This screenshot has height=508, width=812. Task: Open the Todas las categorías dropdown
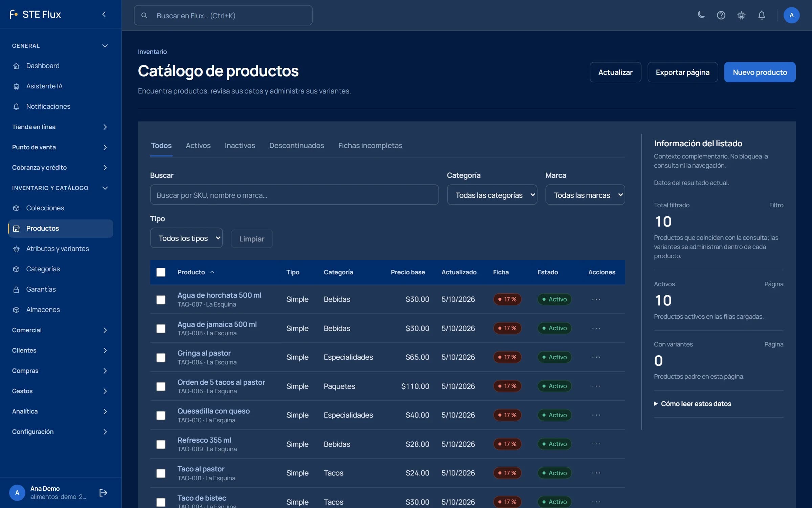tap(492, 195)
